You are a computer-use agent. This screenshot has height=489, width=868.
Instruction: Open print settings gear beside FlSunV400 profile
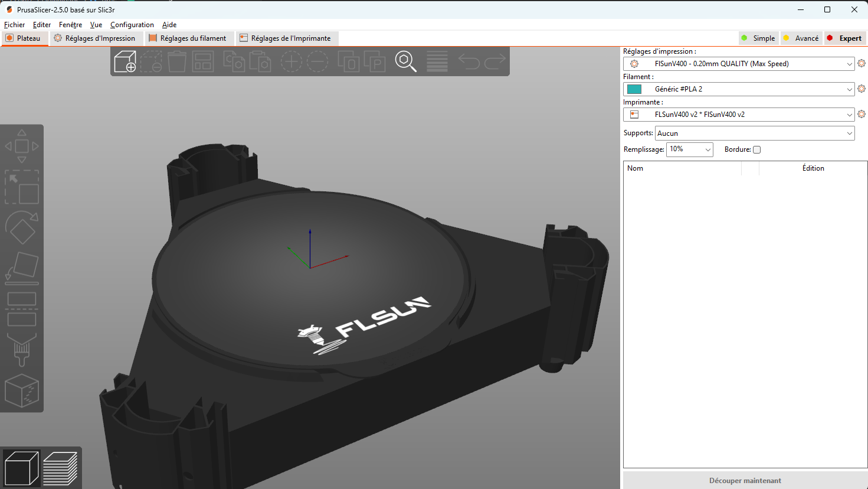click(862, 63)
